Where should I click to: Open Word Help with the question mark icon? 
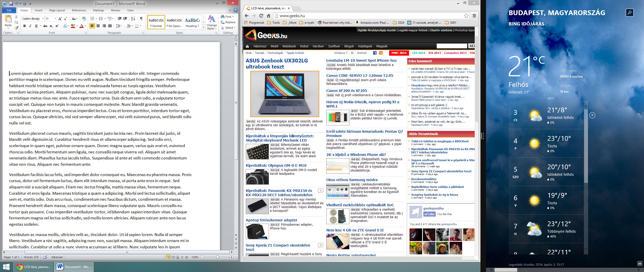235,10
